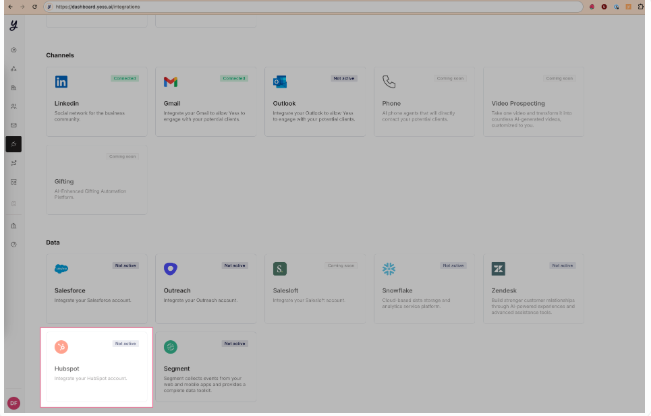Click the Snowflake logo icon

pos(389,269)
